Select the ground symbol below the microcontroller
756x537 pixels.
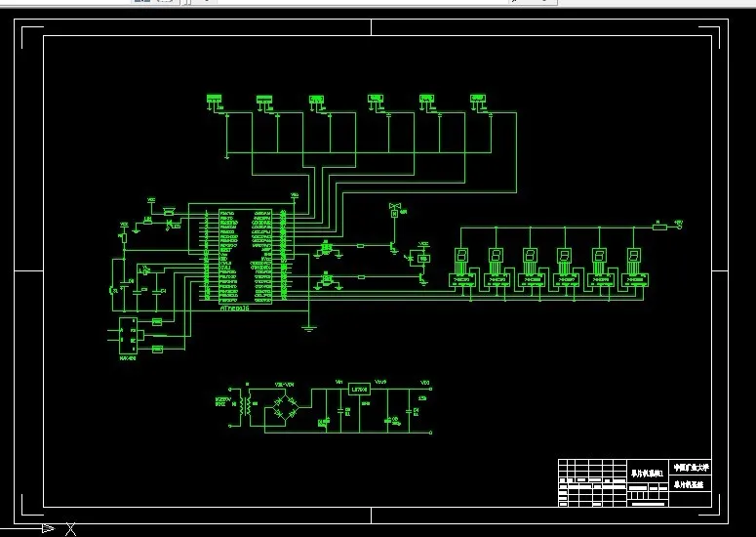pos(308,329)
